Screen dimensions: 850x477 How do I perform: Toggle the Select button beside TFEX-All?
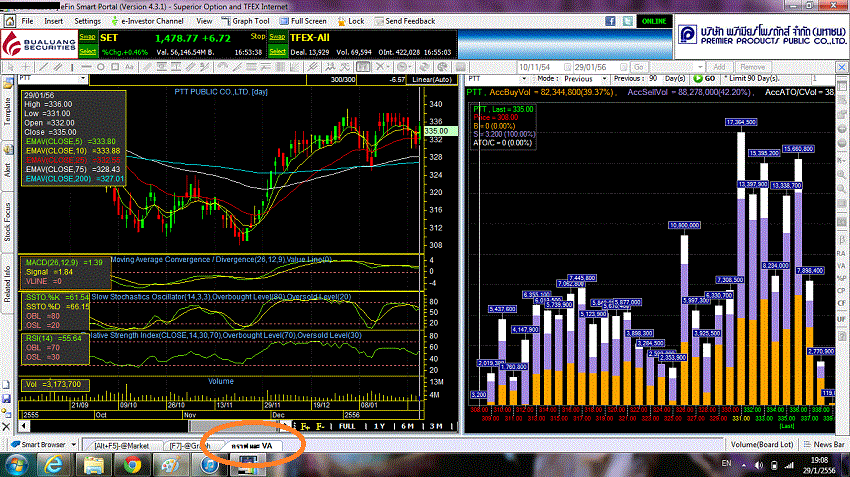coord(277,51)
